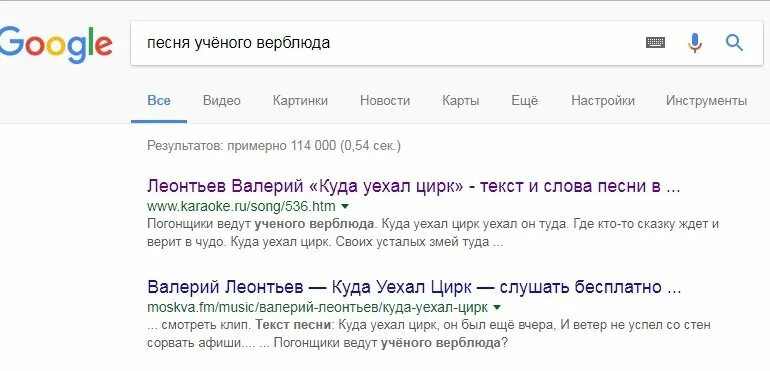This screenshot has width=770, height=371.
Task: Expand the arrow next to karaoke.ru URL
Action: 345,206
